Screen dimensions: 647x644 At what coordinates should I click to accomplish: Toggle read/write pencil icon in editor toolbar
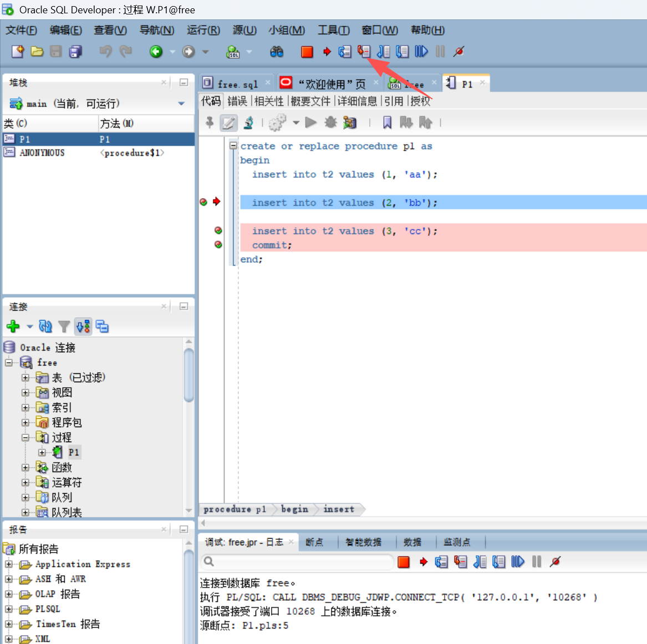tap(228, 123)
